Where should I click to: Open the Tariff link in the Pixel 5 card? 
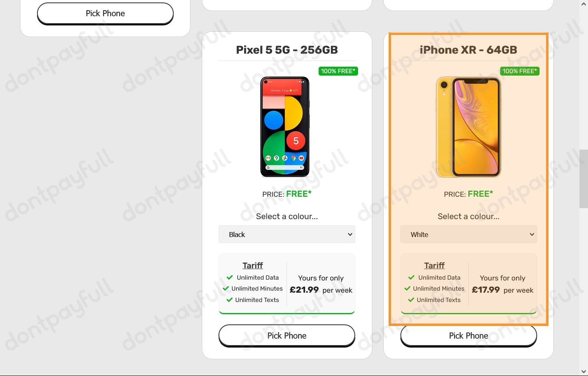click(x=253, y=265)
